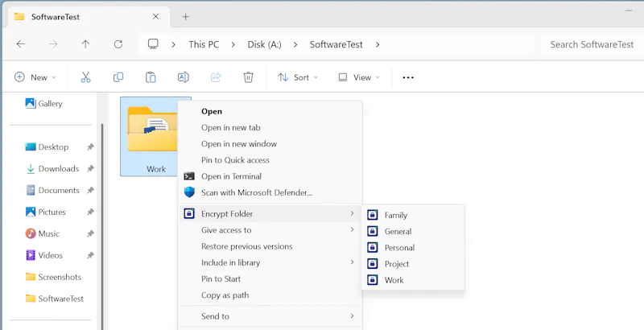
Task: Open the See more ellipsis menu
Action: click(x=408, y=77)
